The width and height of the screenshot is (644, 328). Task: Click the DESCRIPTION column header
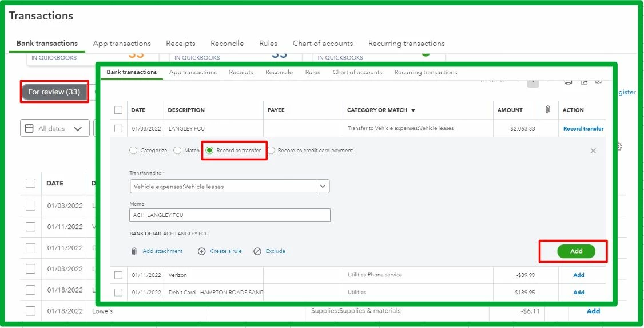click(186, 110)
